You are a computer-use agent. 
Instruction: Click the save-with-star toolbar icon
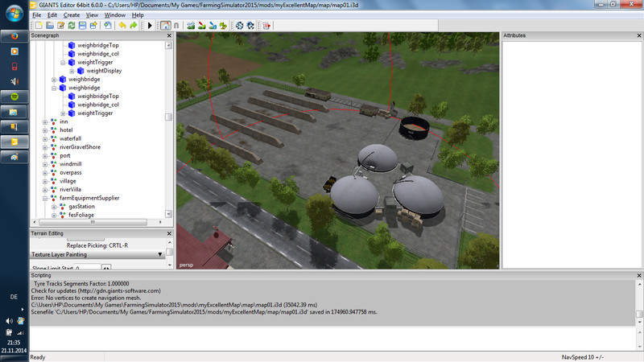pos(93,26)
